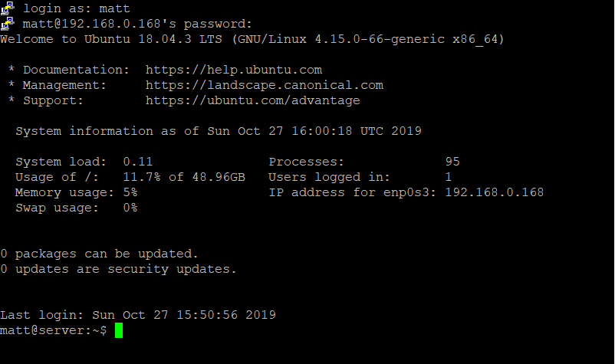Click the Processes count 95

452,162
